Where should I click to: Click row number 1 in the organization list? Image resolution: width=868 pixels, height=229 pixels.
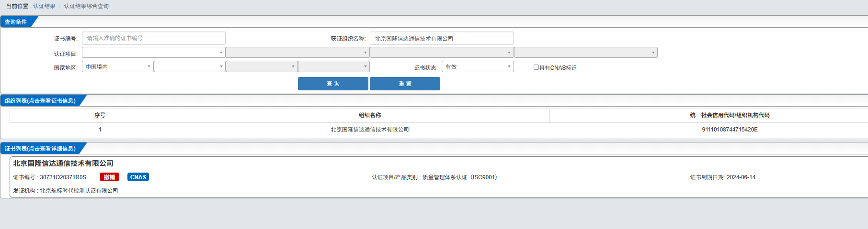coord(100,130)
